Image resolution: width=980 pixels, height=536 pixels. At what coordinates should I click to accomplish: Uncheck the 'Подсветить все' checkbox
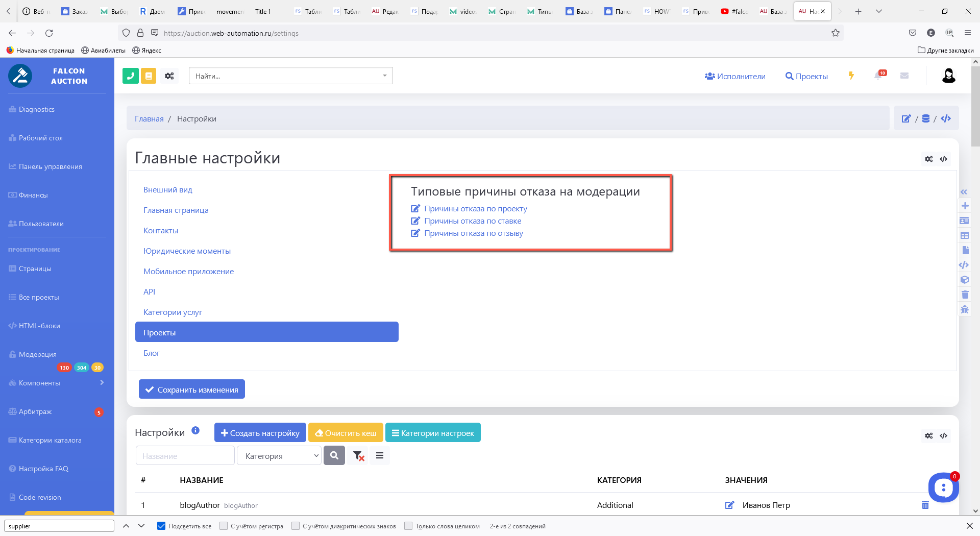(x=161, y=526)
